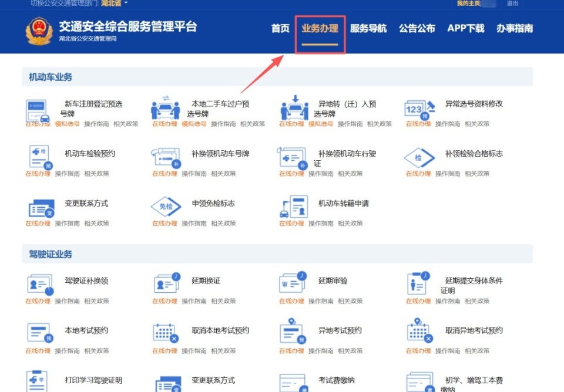The width and height of the screenshot is (564, 392).
Task: Switch to the 业务办理 tab
Action: [x=320, y=28]
